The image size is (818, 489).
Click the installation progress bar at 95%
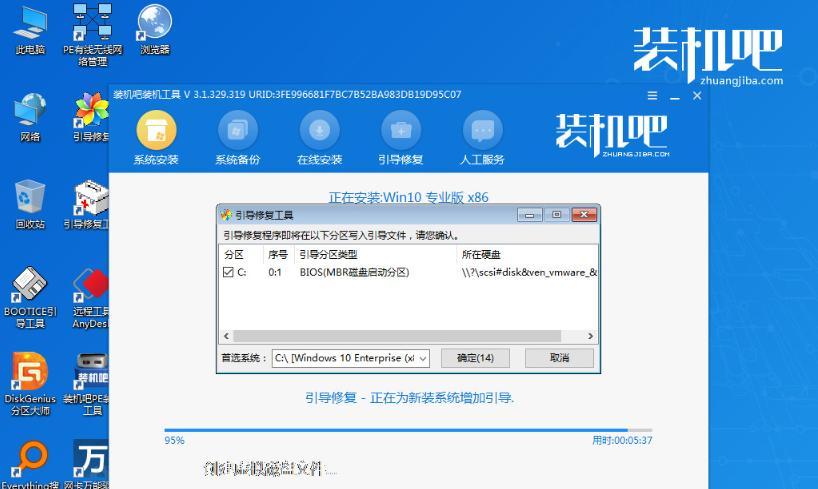pyautogui.click(x=408, y=430)
